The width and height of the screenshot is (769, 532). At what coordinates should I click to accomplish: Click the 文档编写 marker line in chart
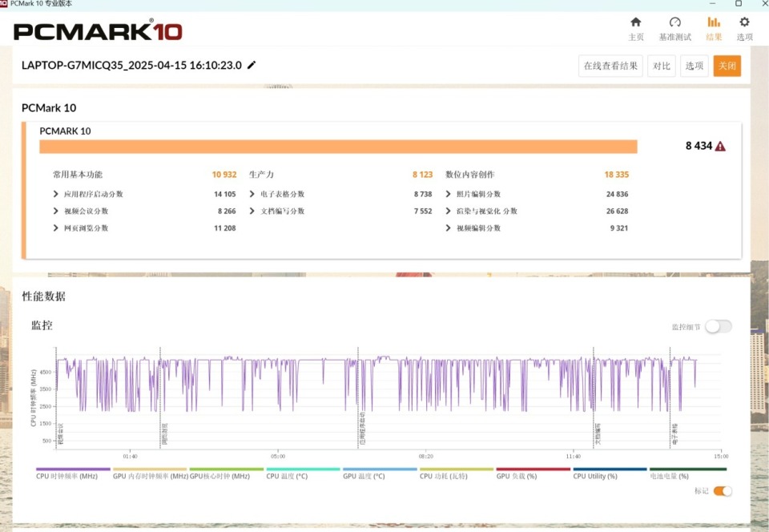(x=594, y=397)
